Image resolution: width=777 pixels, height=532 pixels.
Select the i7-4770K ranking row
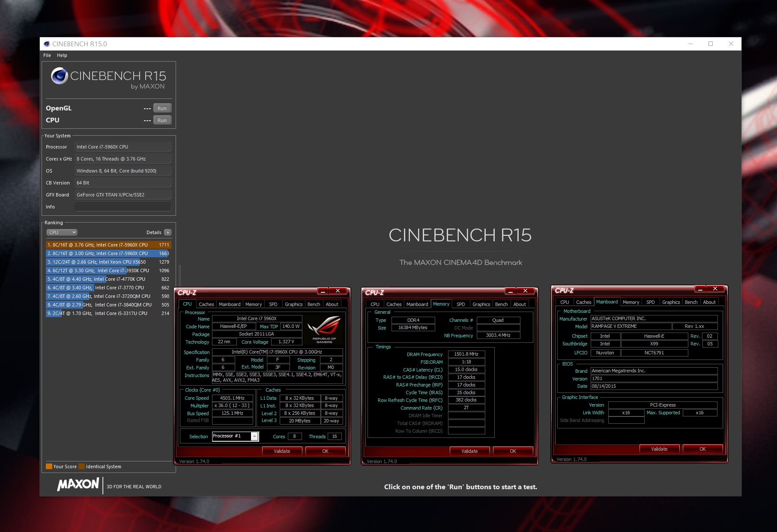coord(108,279)
